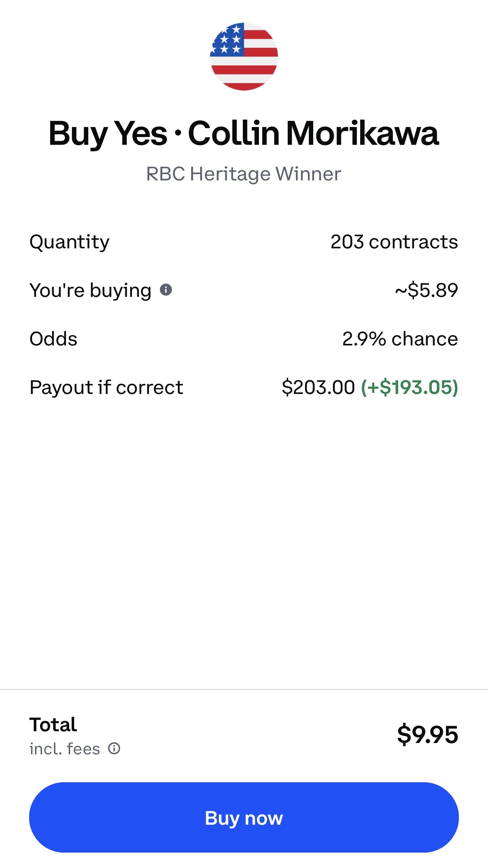Click the bold Total label
Image resolution: width=488 pixels, height=868 pixels.
[x=53, y=724]
